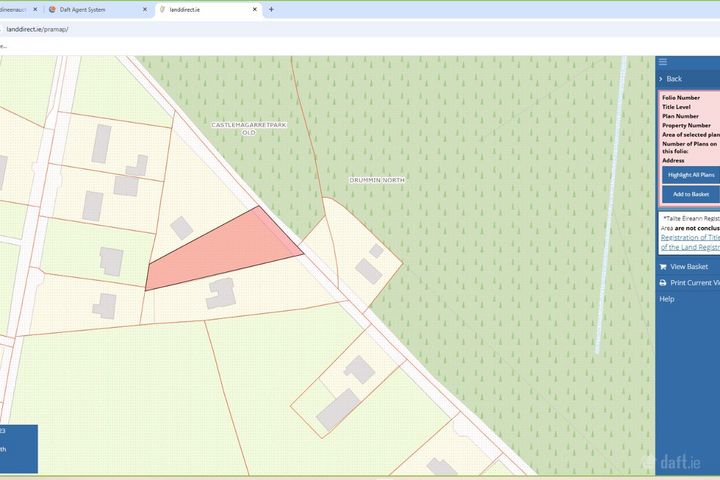Open a new browser tab with plus
Image resolution: width=720 pixels, height=480 pixels.
271,9
